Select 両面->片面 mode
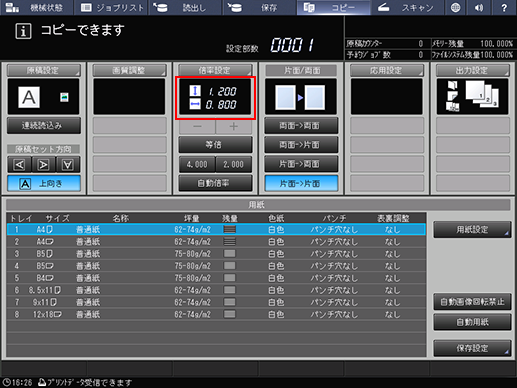The image size is (517, 388). (x=301, y=145)
